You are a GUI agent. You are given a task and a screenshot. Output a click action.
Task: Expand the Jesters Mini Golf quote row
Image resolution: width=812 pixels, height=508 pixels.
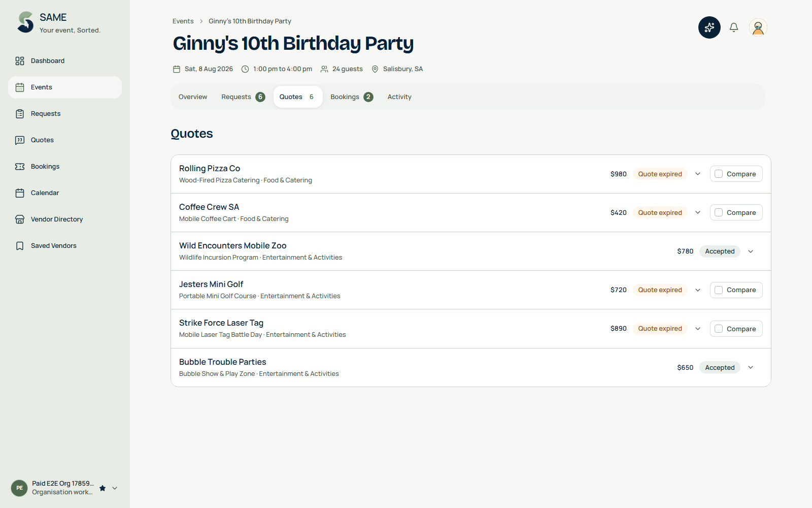[x=698, y=290]
